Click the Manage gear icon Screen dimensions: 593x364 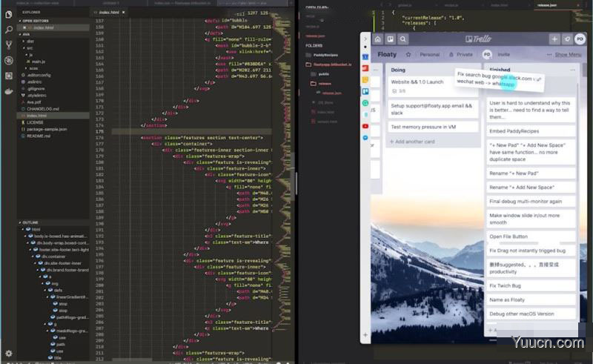coord(8,354)
